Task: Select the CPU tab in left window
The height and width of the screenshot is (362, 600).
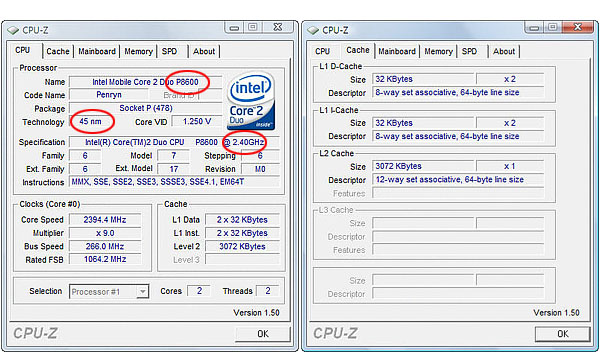Action: point(23,51)
